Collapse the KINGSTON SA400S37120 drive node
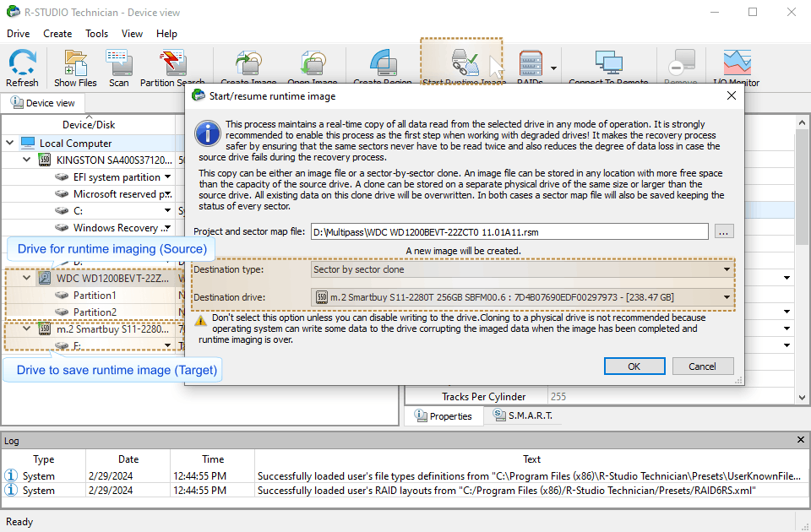The image size is (811, 532). point(26,160)
